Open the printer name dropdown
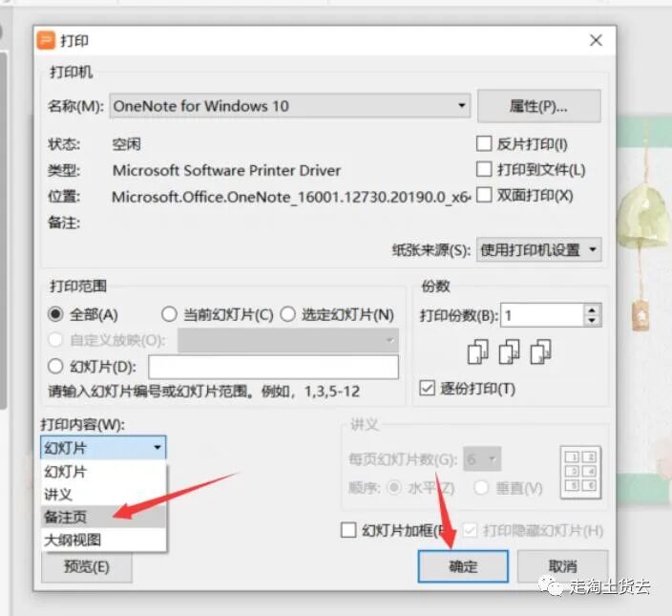The height and width of the screenshot is (616, 672). point(290,106)
